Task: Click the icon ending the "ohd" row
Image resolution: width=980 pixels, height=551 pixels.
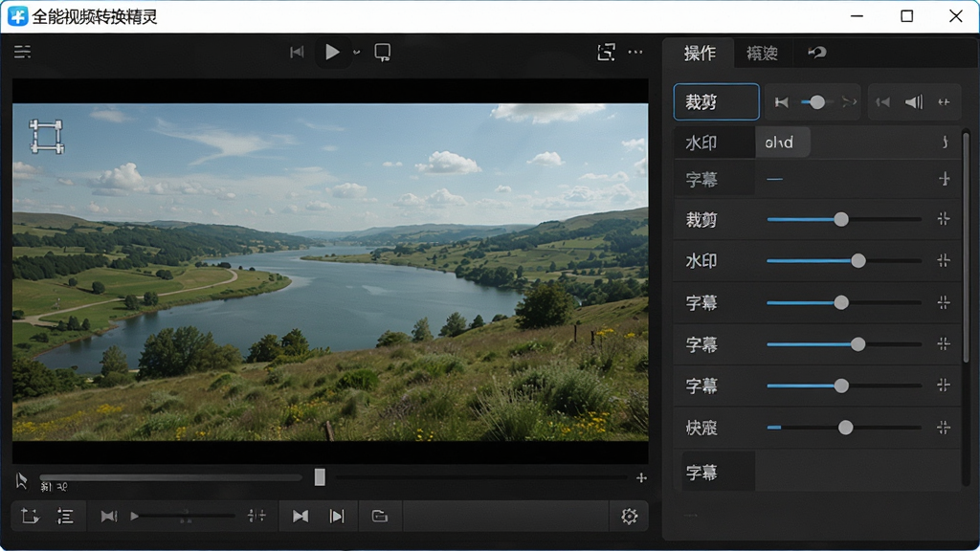Action: [945, 143]
